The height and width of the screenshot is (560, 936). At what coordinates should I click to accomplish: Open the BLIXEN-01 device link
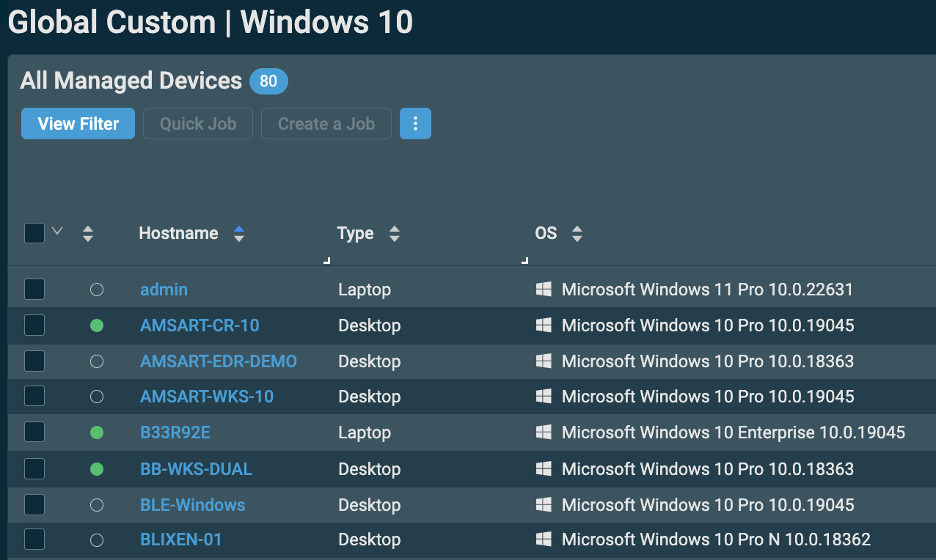point(181,540)
